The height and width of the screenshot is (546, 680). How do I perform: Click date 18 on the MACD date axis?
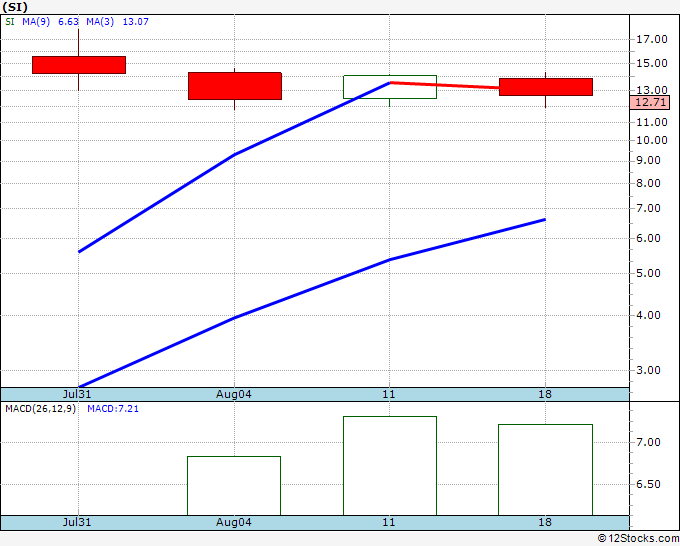point(545,522)
